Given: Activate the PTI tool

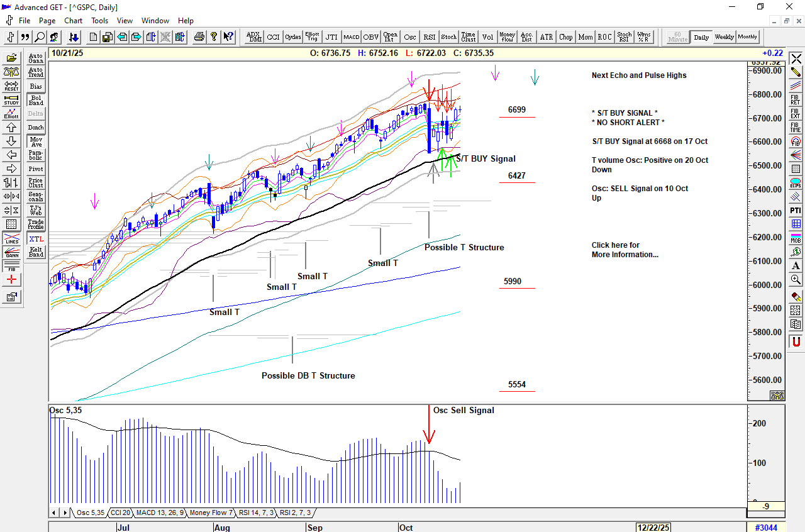Looking at the screenshot, I should tap(796, 210).
